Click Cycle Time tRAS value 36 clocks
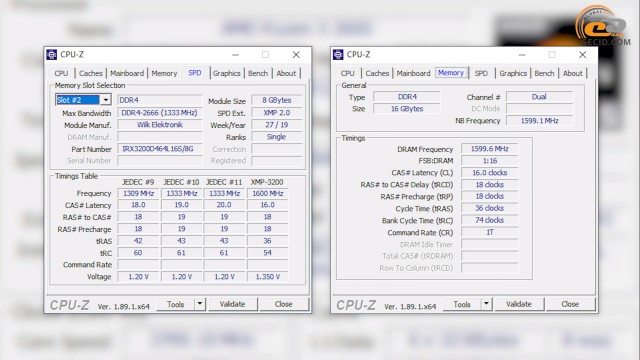Screen dimensions: 640x360 490,208
